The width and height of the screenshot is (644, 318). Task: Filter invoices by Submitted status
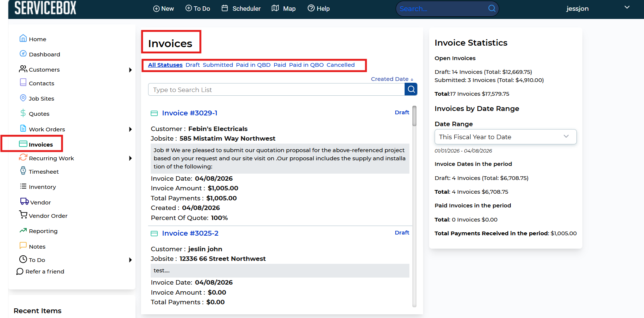tap(218, 65)
